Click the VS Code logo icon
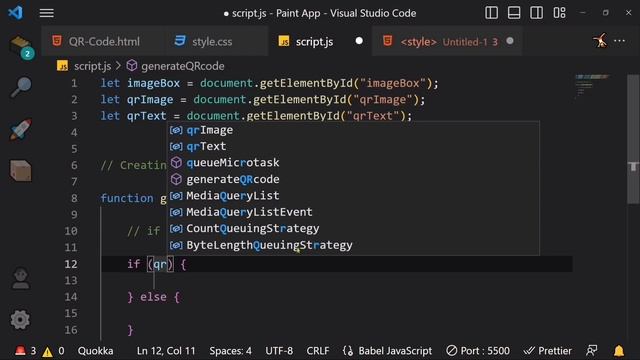Screen dimensions: 640x360 (x=16, y=13)
